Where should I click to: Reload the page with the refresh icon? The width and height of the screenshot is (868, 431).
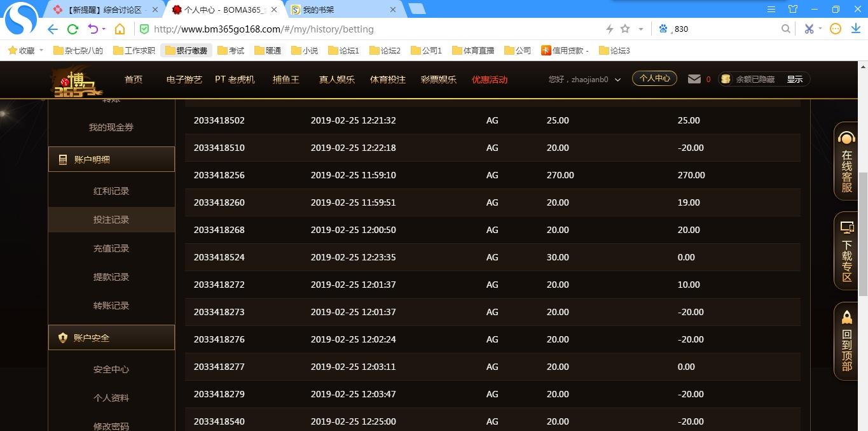pyautogui.click(x=72, y=29)
